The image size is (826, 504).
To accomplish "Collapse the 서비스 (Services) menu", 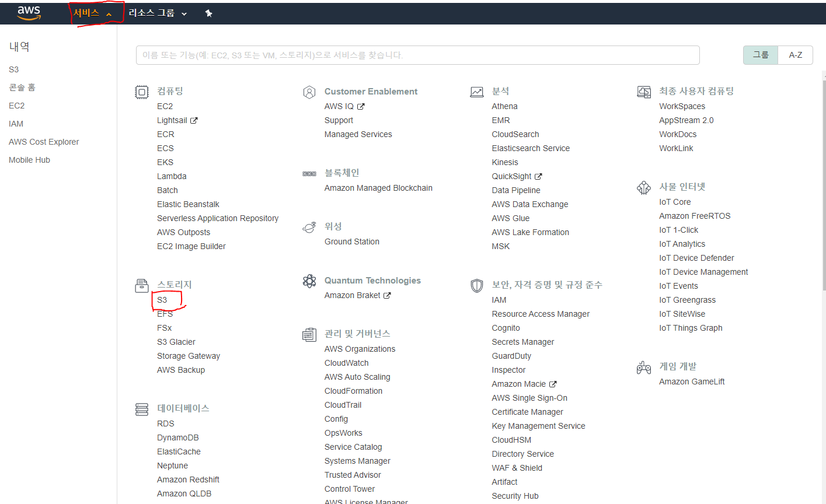I will pos(92,13).
